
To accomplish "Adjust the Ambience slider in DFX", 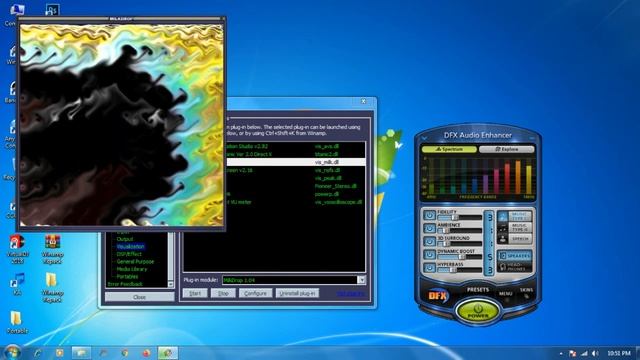I will pos(460,231).
